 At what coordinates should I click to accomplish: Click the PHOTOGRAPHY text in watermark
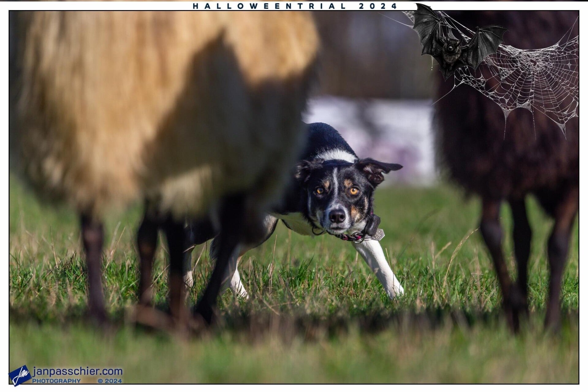coord(56,381)
